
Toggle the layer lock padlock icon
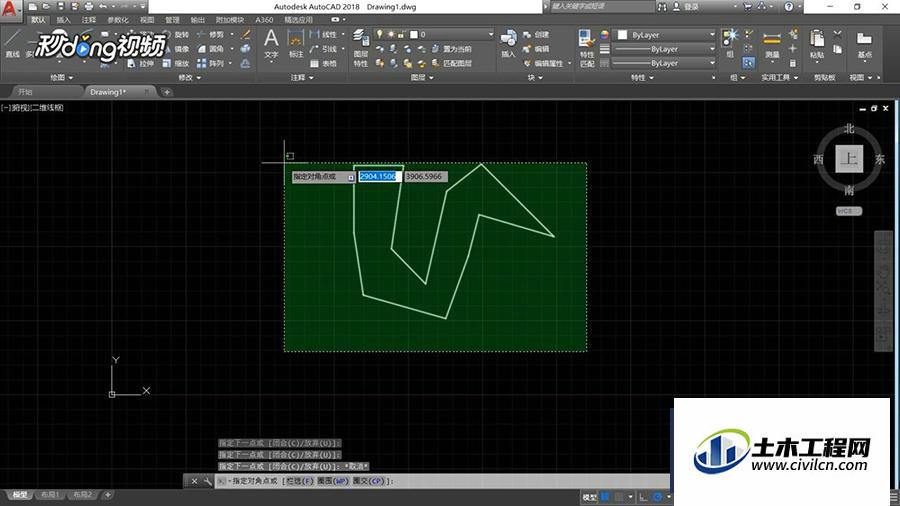tap(401, 34)
